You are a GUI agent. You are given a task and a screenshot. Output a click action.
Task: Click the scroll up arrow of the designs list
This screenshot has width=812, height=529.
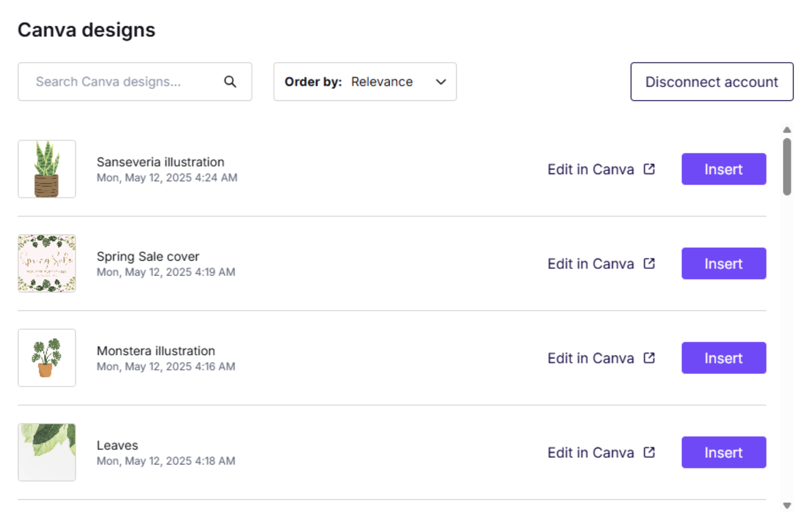[x=787, y=130]
